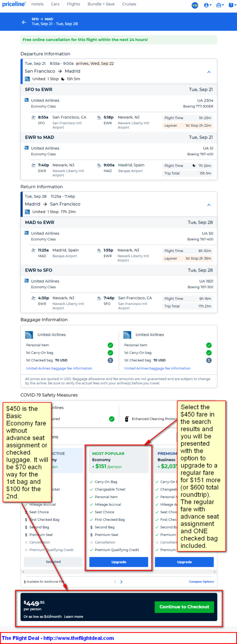The height and width of the screenshot is (644, 237).
Task: Open the Bundle + Save menu item
Action: point(101,4)
